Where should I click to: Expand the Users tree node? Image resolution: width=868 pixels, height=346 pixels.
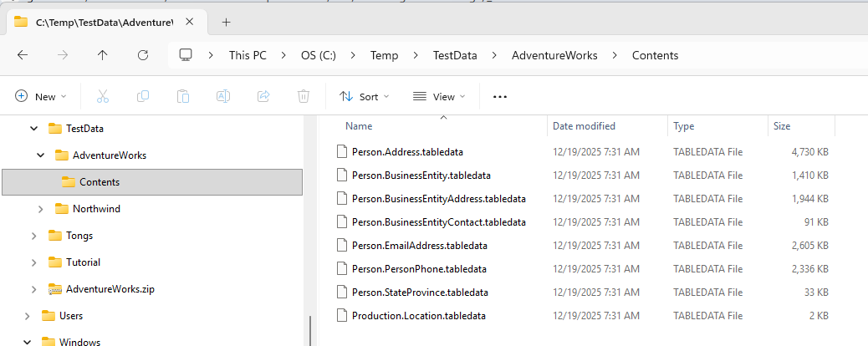pos(27,316)
